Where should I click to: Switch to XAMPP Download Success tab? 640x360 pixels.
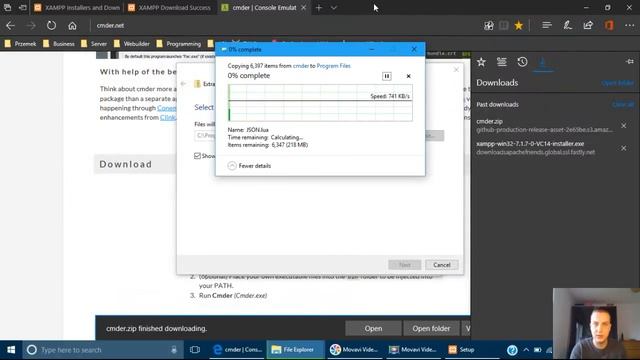click(171, 7)
